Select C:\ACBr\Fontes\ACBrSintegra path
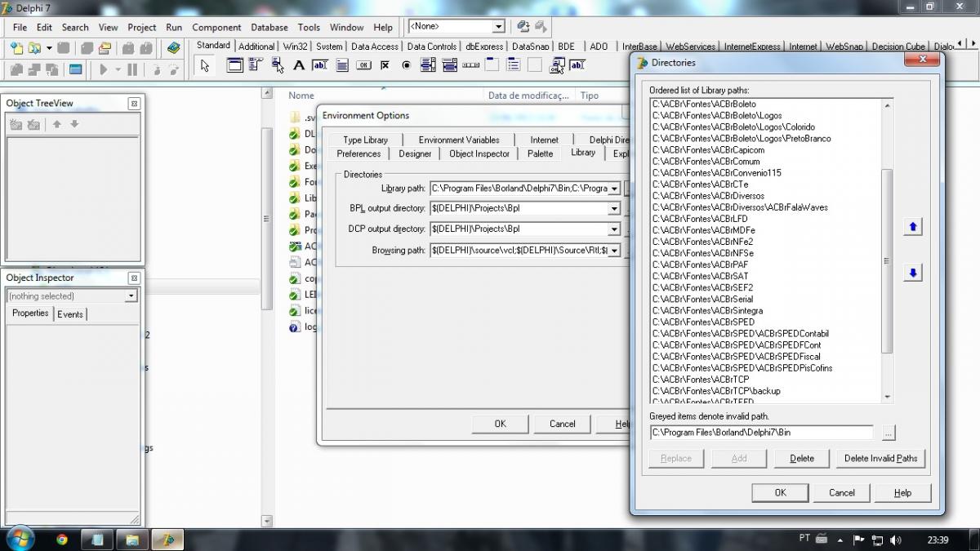This screenshot has width=980, height=551. pyautogui.click(x=708, y=310)
